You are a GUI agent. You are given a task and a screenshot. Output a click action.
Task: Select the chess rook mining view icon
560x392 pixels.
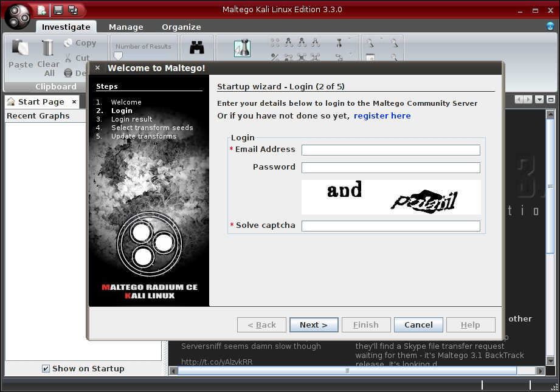coord(242,48)
